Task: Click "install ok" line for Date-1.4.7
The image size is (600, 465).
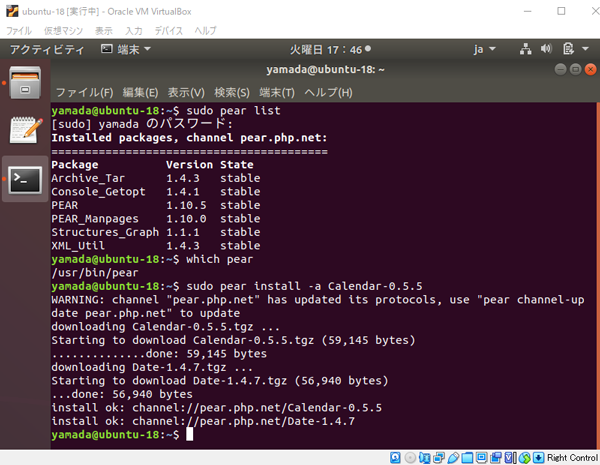Action: (203, 421)
